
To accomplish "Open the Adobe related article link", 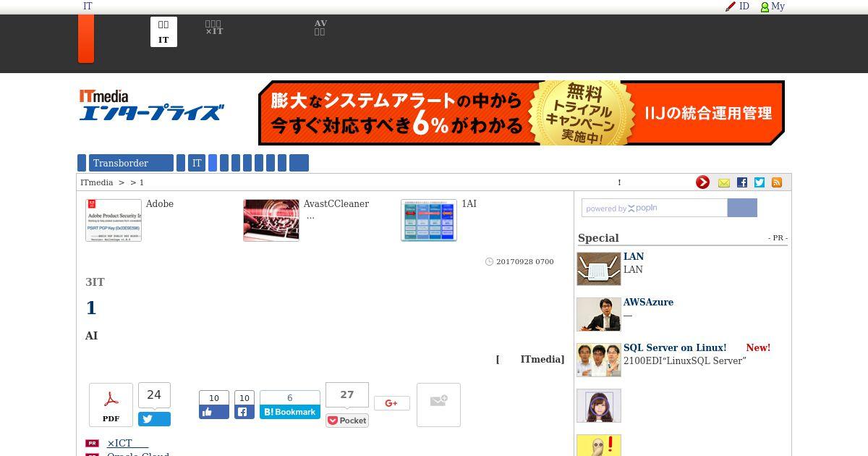I will pos(160,204).
